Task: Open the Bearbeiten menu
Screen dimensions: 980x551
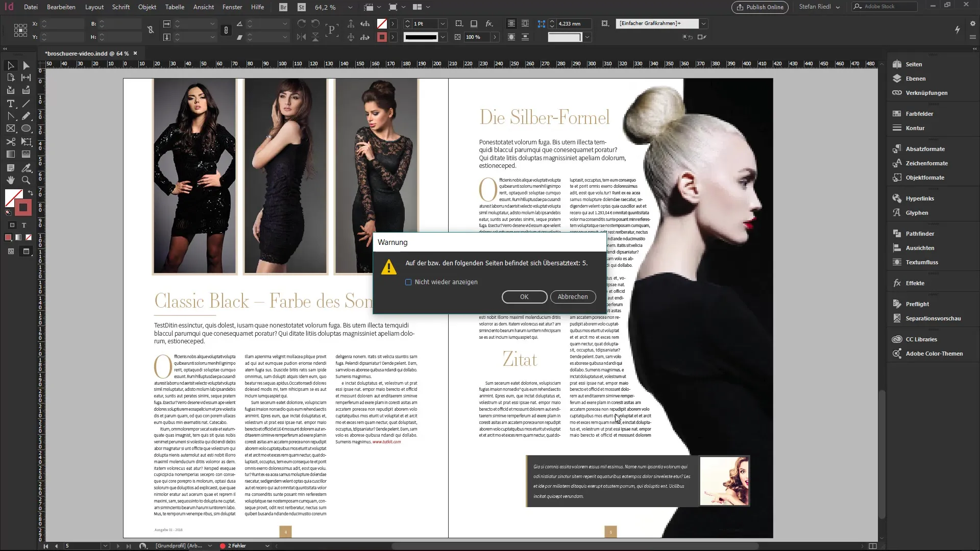Action: [61, 7]
